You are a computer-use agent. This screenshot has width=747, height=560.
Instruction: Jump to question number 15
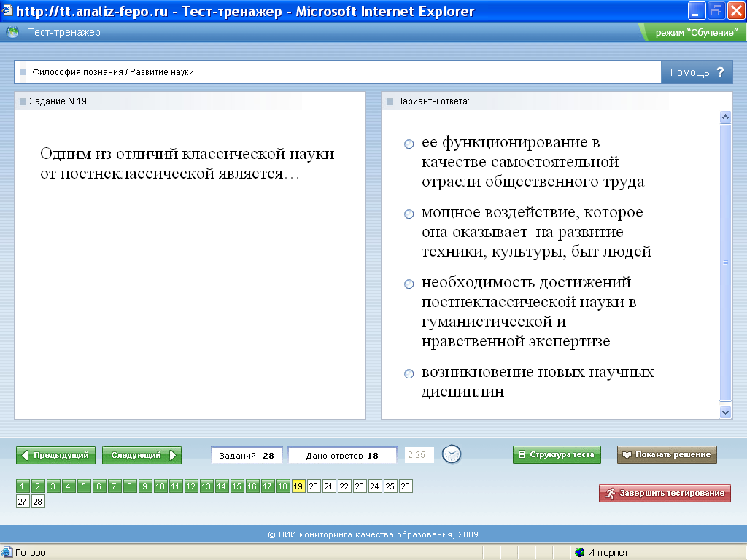(x=237, y=486)
